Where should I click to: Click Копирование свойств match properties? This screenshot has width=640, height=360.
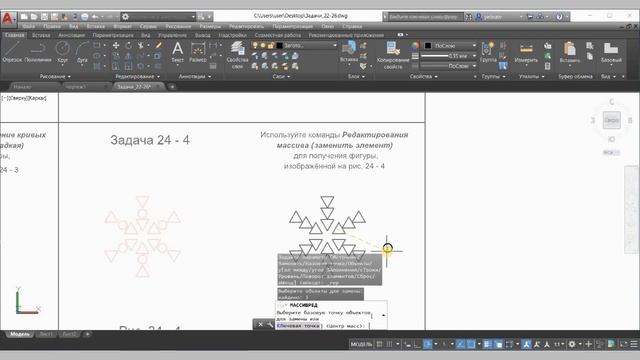[x=393, y=55]
